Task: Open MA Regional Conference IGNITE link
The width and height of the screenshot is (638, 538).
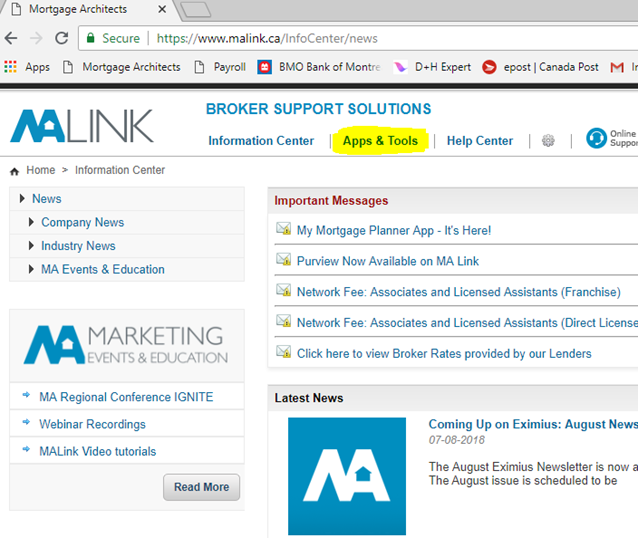Action: pos(126,397)
